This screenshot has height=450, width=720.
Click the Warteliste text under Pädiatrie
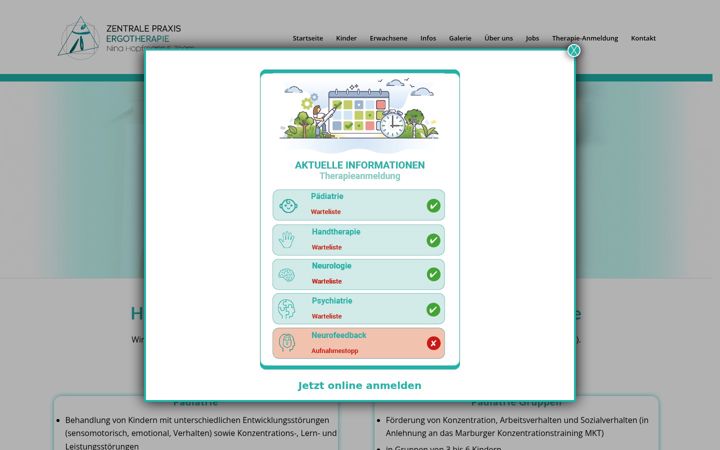point(326,212)
